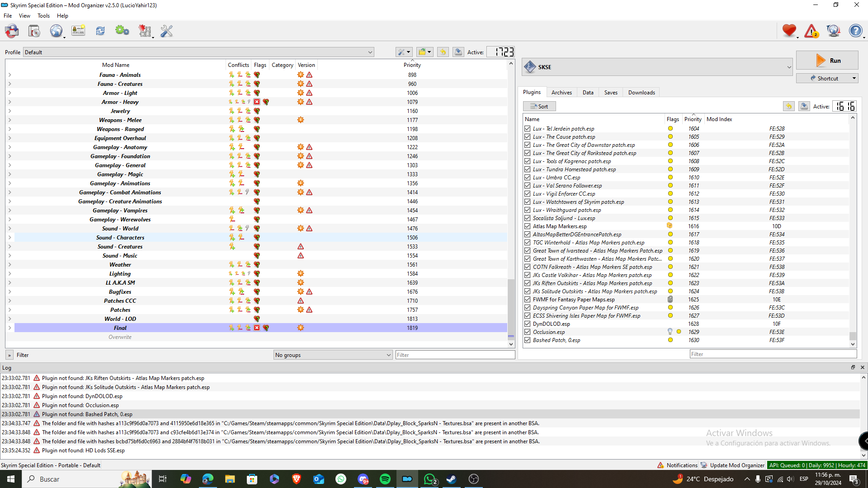This screenshot has width=868, height=488.
Task: Click the Log panel scroll down arrow
Action: (863, 455)
